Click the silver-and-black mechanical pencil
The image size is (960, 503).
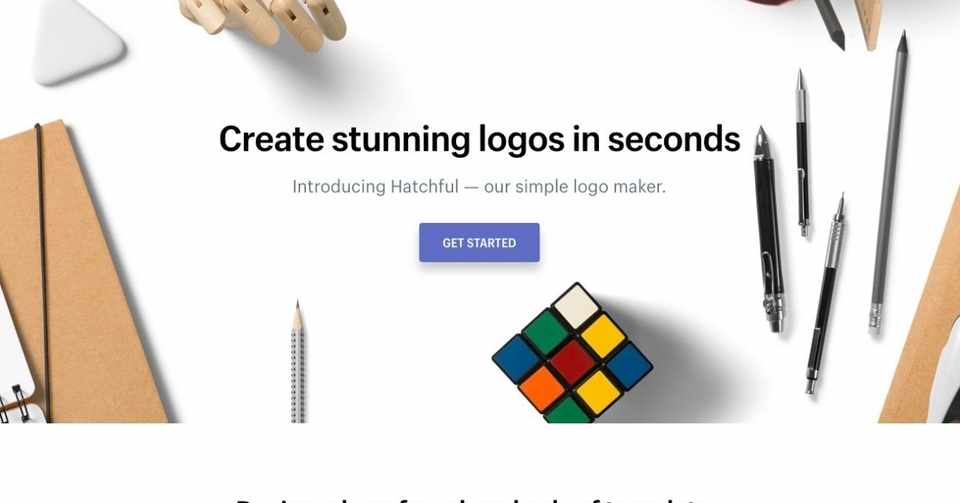pyautogui.click(x=827, y=294)
